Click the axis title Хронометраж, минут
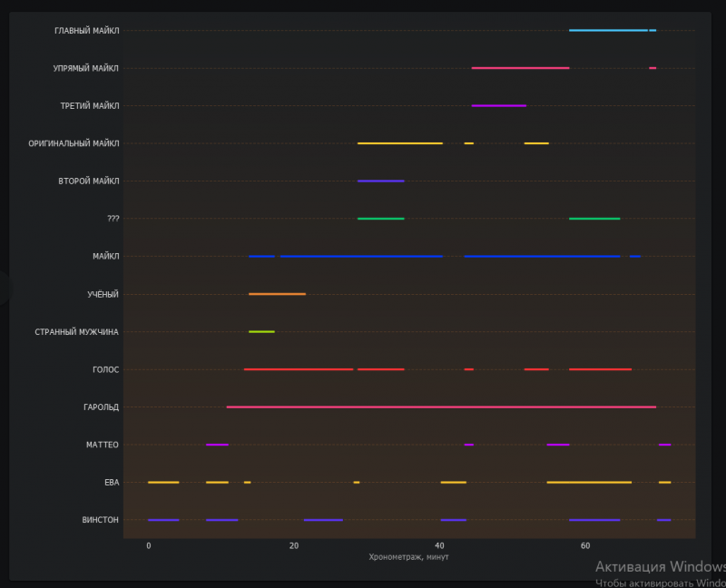Image resolution: width=726 pixels, height=588 pixels. point(409,557)
